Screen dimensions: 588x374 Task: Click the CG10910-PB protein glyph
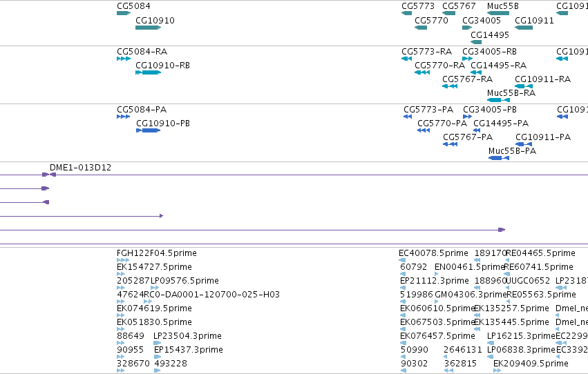point(148,130)
